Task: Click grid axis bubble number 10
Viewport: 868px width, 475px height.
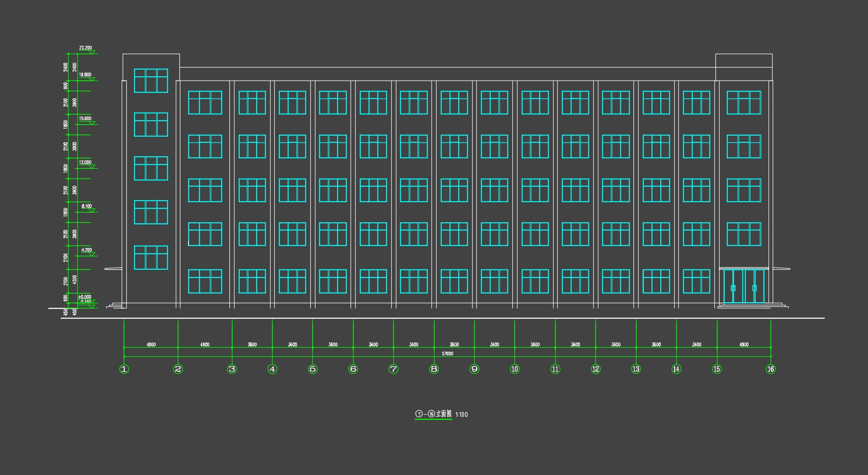Action: click(x=515, y=369)
